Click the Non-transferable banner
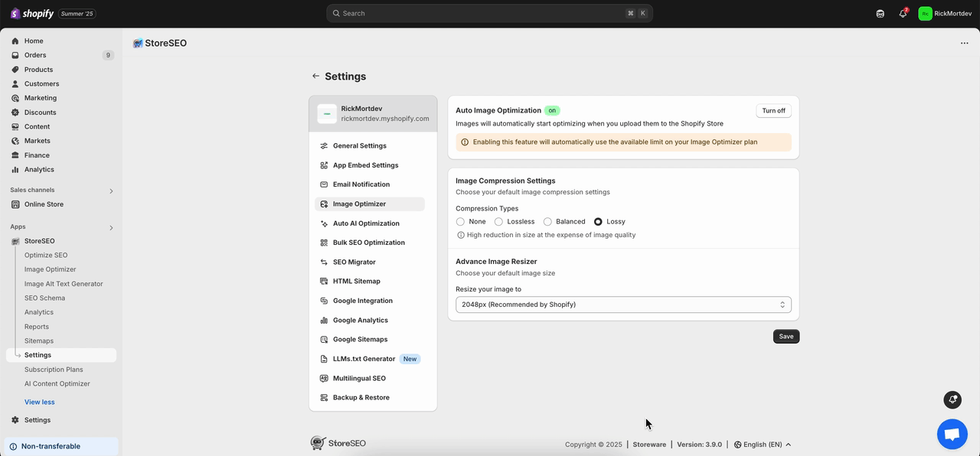 click(x=62, y=447)
